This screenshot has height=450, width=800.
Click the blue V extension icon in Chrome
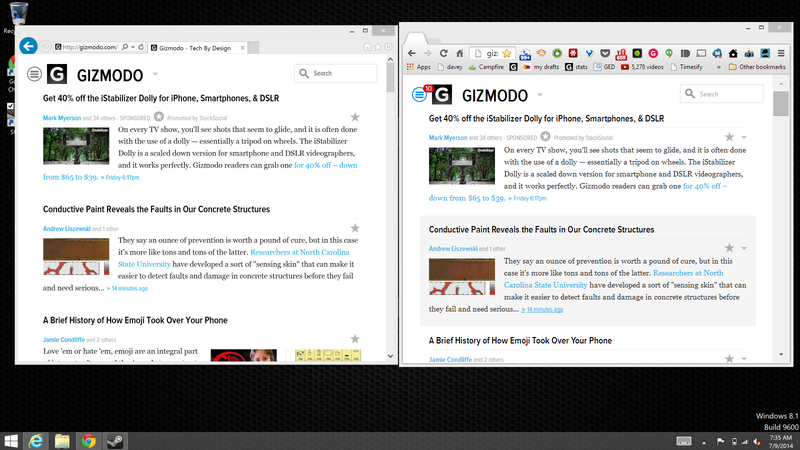(x=589, y=53)
